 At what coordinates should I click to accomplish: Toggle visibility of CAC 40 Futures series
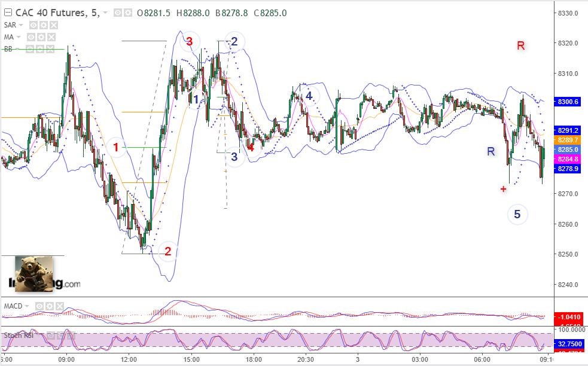pyautogui.click(x=118, y=13)
